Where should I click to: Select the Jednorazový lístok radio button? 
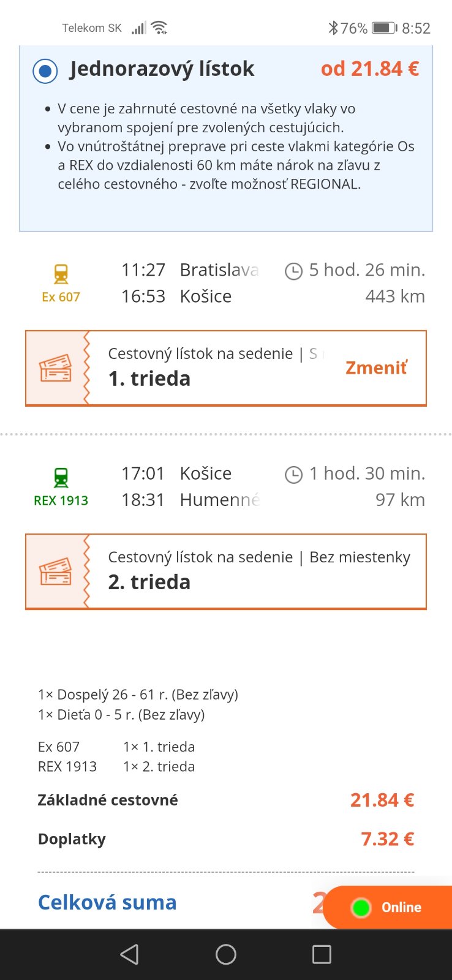point(45,71)
